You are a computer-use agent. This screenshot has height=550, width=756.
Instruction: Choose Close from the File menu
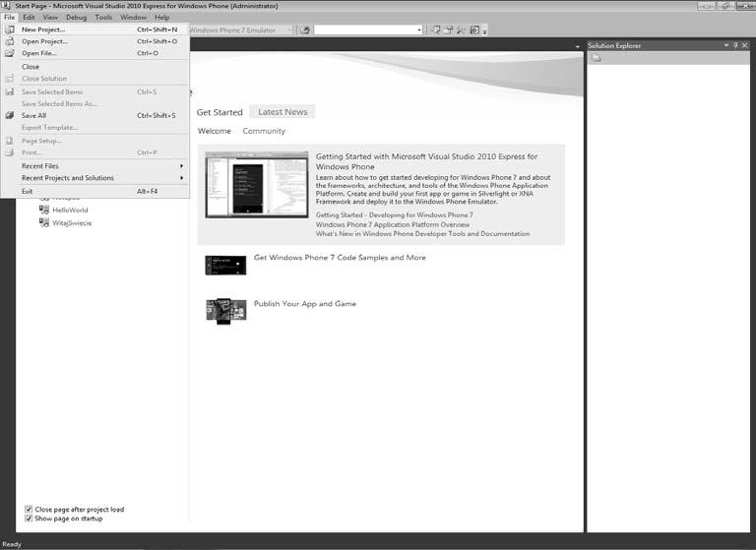[x=95, y=67]
